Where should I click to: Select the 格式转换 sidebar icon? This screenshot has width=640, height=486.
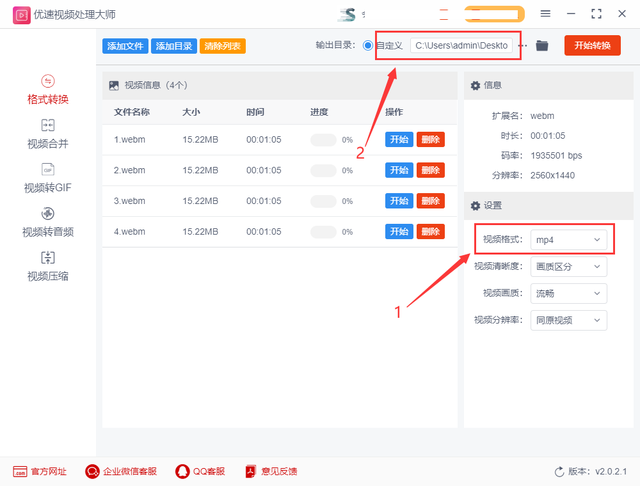coord(48,81)
